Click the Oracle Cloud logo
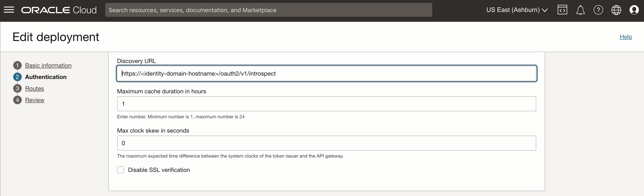The image size is (644, 196). [59, 10]
